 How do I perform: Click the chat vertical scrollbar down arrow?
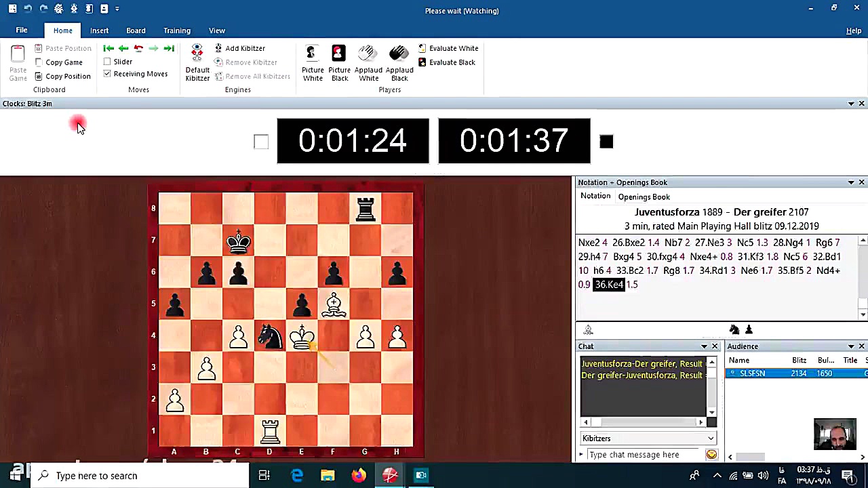(x=711, y=412)
